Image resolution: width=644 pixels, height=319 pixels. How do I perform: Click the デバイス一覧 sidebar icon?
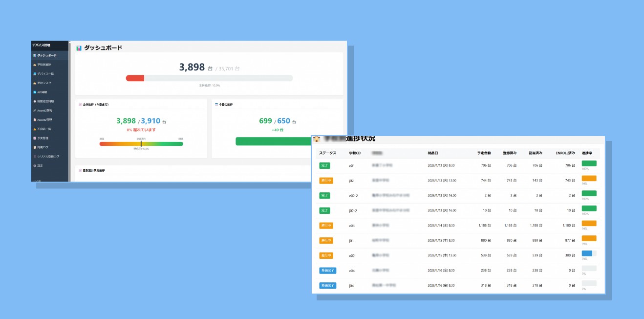point(35,74)
